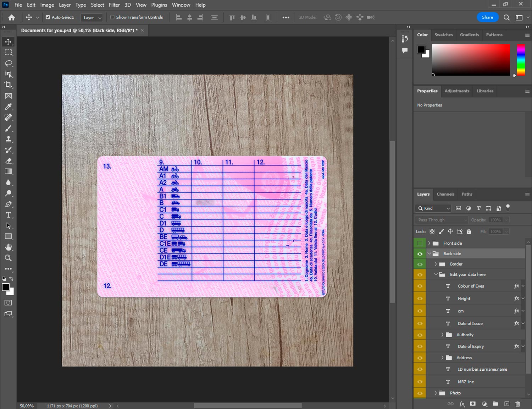Enable Show Transform Controls checkbox
The width and height of the screenshot is (532, 409).
pos(112,17)
